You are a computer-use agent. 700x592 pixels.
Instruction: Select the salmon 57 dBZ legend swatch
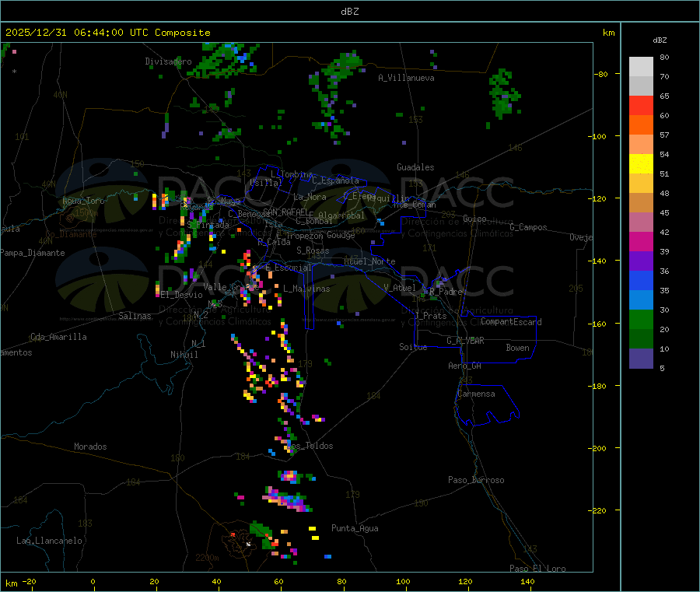[641, 144]
